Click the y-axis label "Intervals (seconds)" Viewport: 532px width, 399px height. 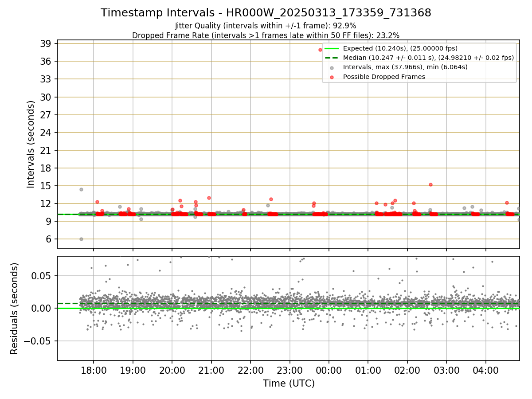[31, 144]
